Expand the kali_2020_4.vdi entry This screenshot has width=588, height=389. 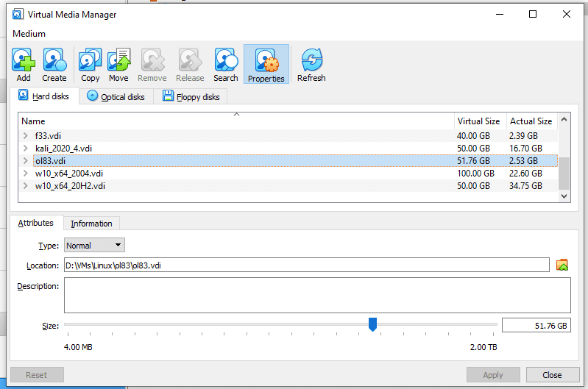click(26, 149)
